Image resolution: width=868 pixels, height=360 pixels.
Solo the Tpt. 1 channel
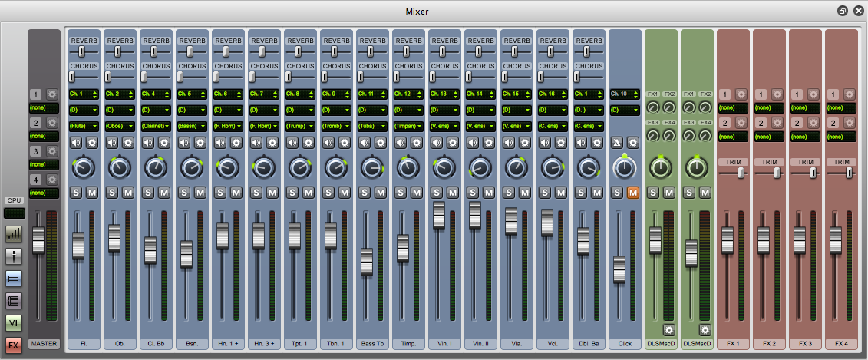[292, 192]
